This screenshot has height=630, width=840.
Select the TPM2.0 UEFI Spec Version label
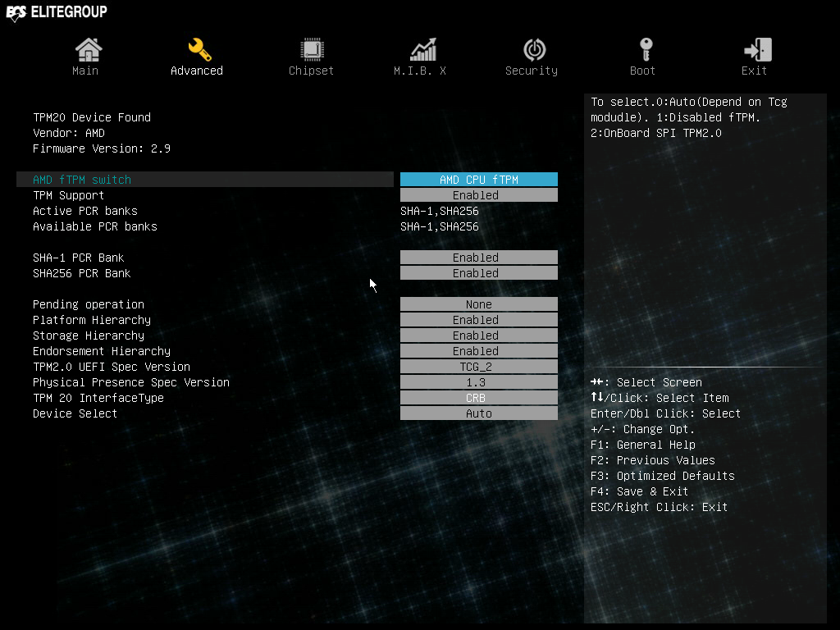pos(112,367)
